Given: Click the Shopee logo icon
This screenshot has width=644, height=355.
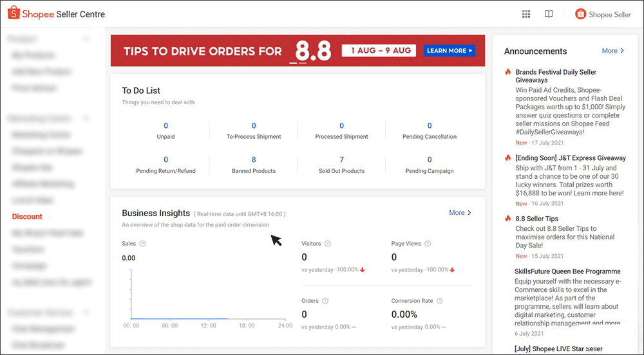Looking at the screenshot, I should (14, 14).
